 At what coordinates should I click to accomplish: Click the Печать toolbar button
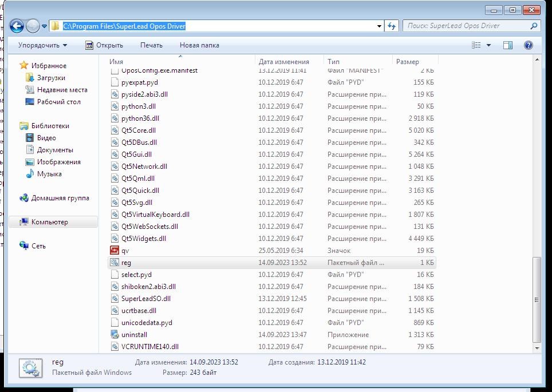(151, 45)
